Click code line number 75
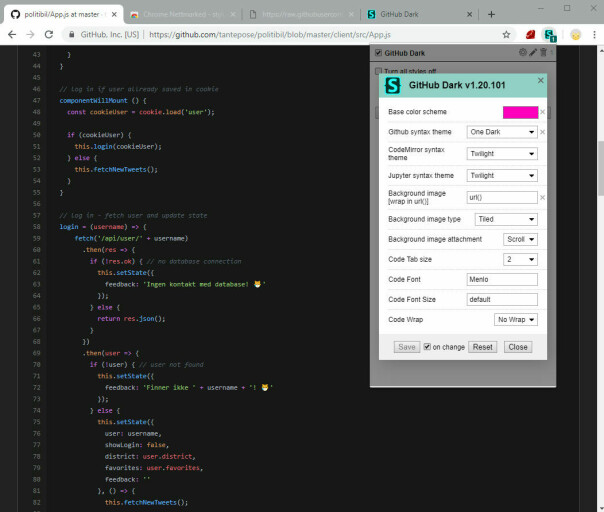The height and width of the screenshot is (512, 604). (37, 422)
